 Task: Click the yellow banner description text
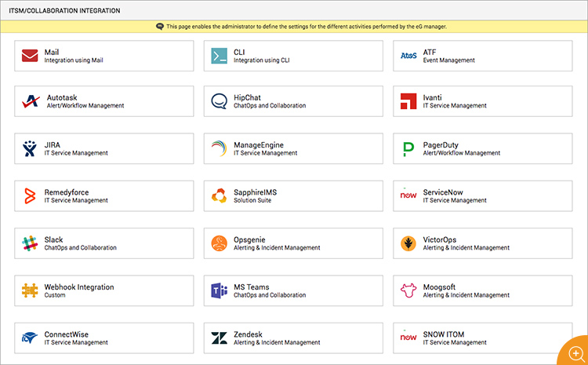coord(307,27)
